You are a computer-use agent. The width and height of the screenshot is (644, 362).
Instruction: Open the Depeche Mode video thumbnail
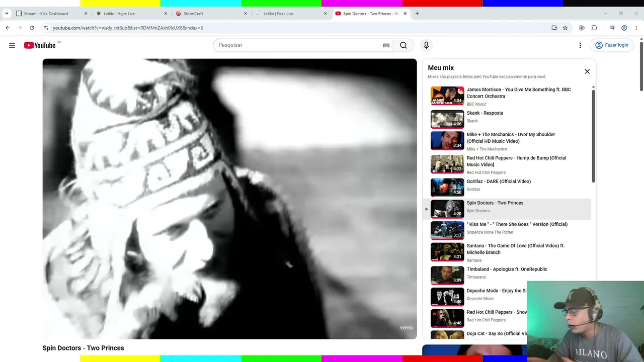(447, 297)
